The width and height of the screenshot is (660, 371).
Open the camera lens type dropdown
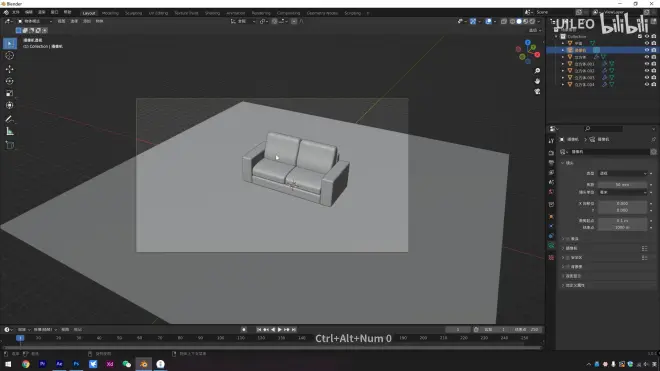(x=623, y=173)
